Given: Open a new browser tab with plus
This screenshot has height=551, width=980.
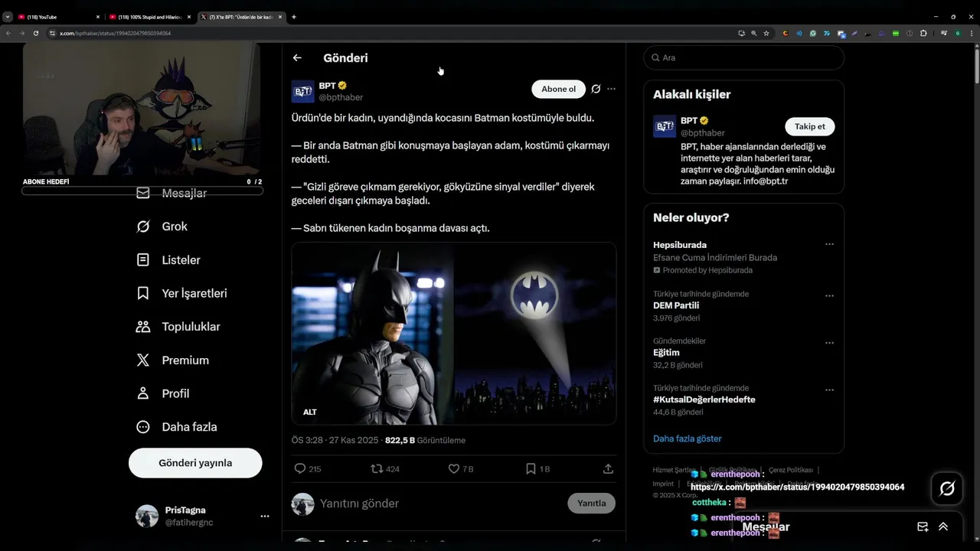Looking at the screenshot, I should pyautogui.click(x=294, y=17).
